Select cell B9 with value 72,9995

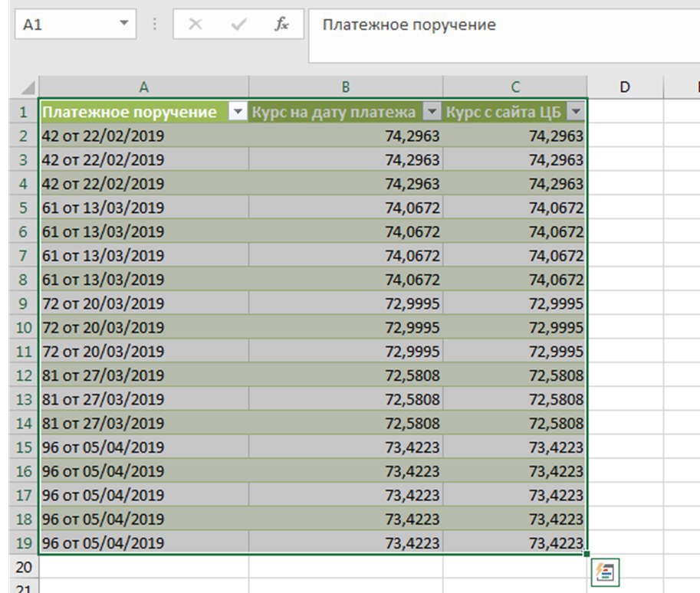(x=346, y=303)
